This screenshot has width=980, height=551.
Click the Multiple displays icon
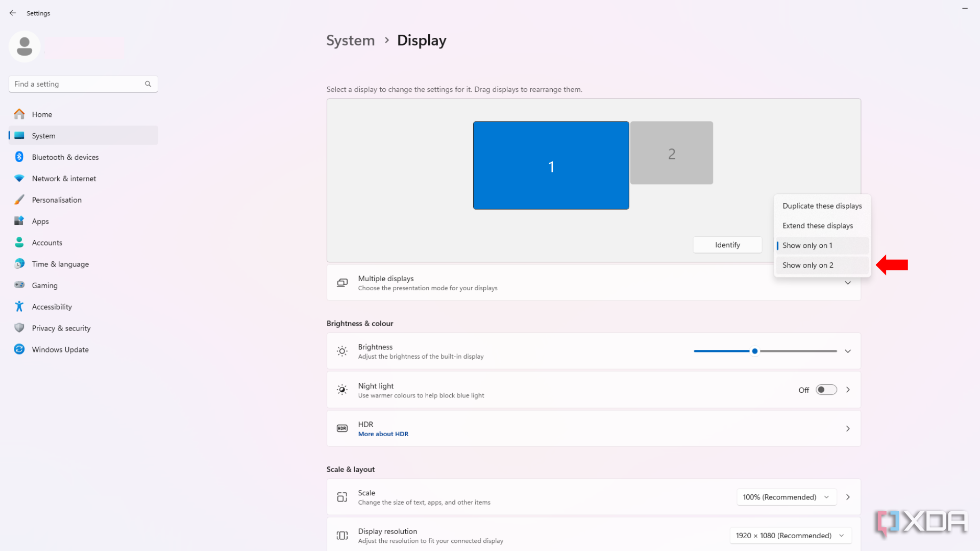pos(342,282)
